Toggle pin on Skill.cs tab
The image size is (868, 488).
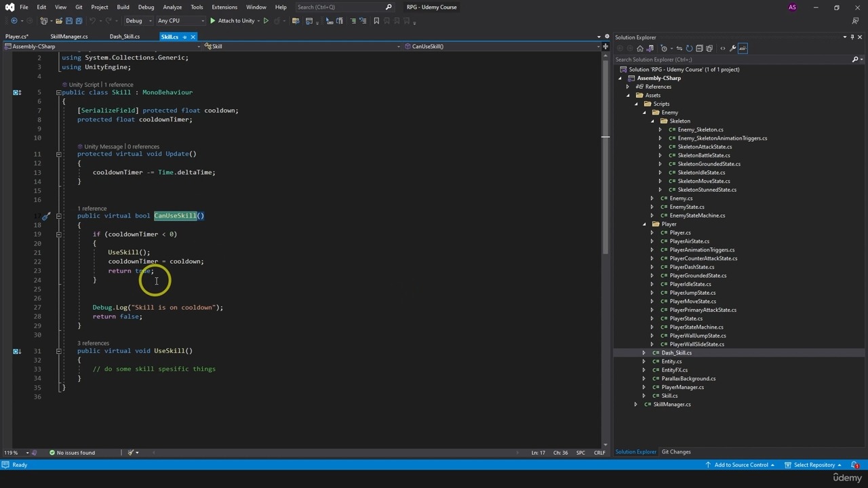pos(184,37)
